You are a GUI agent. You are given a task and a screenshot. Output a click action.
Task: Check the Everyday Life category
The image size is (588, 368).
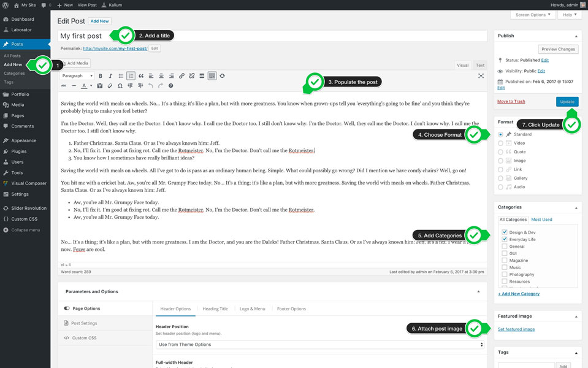pos(505,239)
